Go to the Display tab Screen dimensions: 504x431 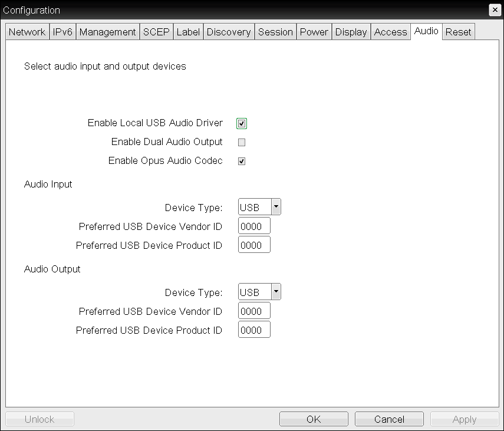(351, 32)
